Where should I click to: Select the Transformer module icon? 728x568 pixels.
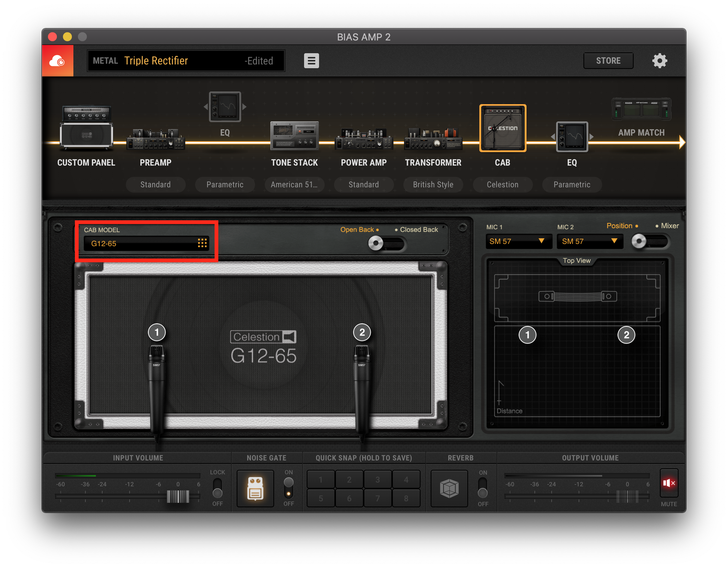pos(433,139)
